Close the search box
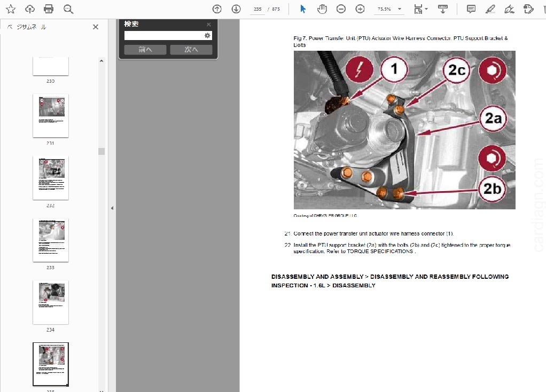The width and height of the screenshot is (546, 392). click(208, 25)
